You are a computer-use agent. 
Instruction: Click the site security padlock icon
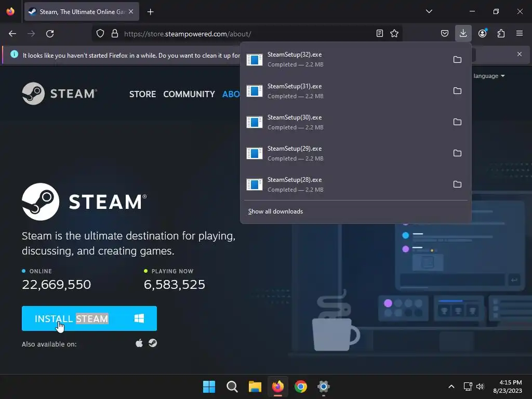(115, 34)
